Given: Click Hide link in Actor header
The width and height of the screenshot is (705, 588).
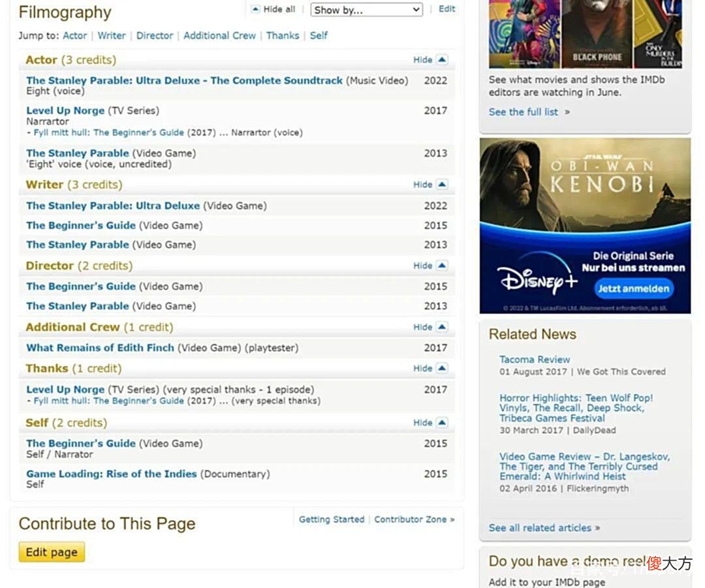Looking at the screenshot, I should tap(422, 60).
